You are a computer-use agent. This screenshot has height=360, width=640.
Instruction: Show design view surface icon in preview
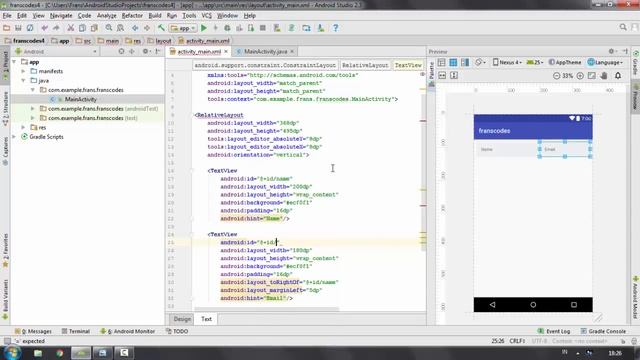point(442,62)
